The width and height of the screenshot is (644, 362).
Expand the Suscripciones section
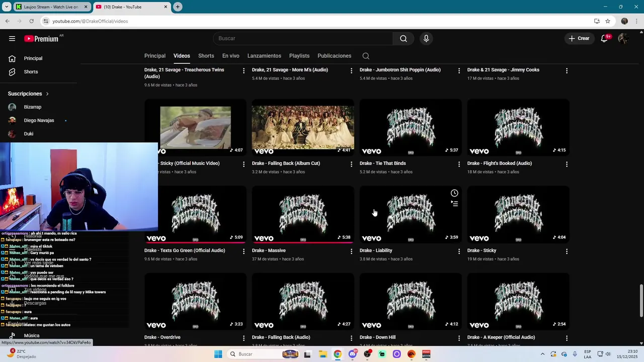29,94
